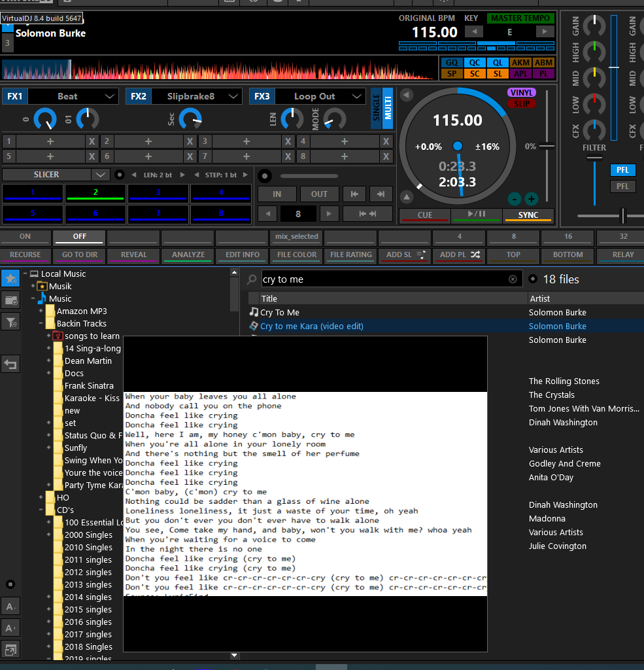Delete hot cue 4 with its X button
The height and width of the screenshot is (670, 644).
coord(386,141)
